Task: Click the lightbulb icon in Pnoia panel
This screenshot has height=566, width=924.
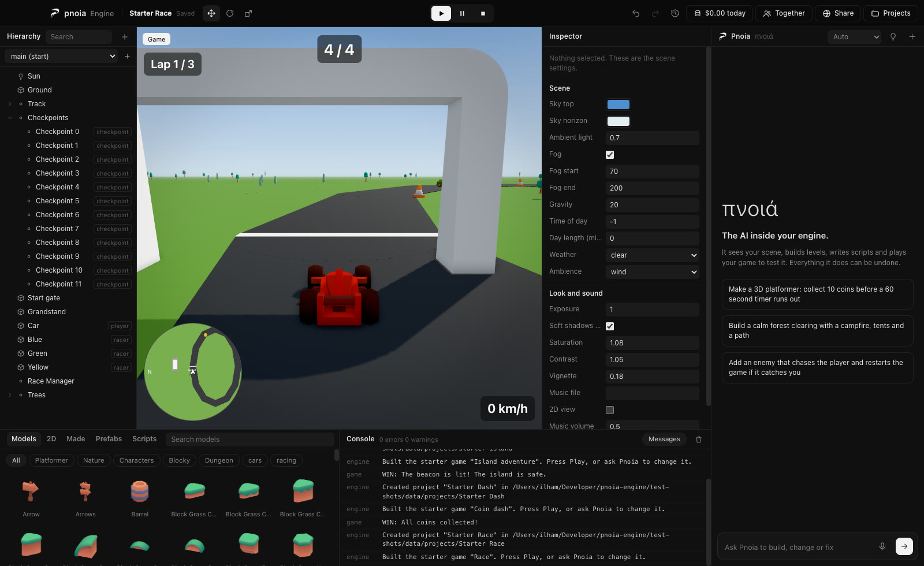Action: coord(893,37)
